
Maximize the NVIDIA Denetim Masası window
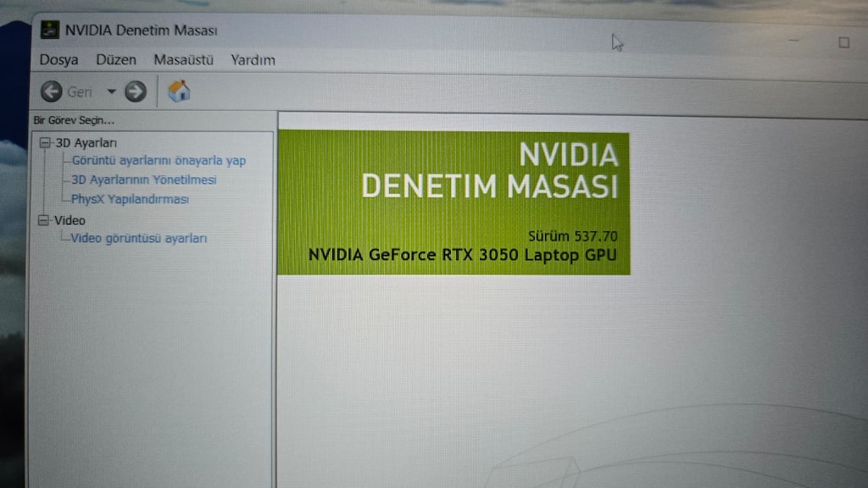click(x=843, y=42)
